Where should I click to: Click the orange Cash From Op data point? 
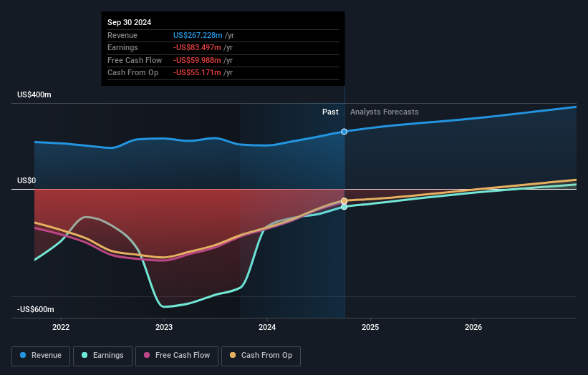point(344,201)
